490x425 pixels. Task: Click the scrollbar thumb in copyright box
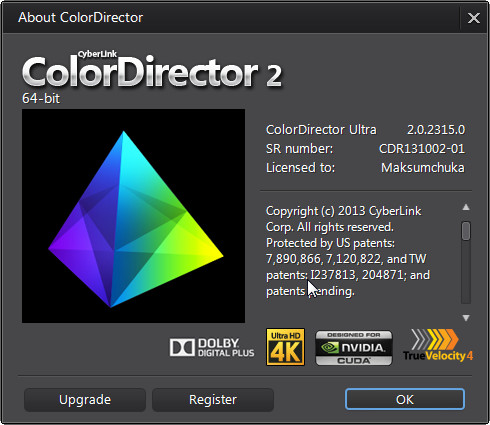(x=466, y=231)
